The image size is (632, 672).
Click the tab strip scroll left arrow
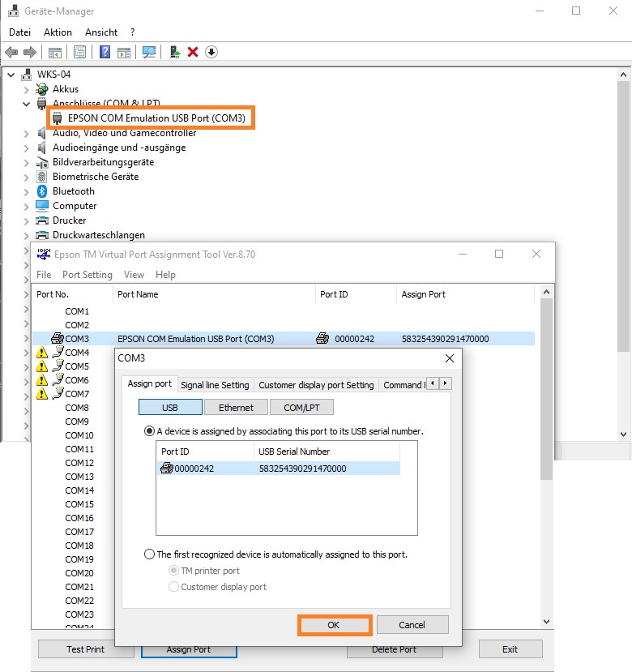click(433, 383)
